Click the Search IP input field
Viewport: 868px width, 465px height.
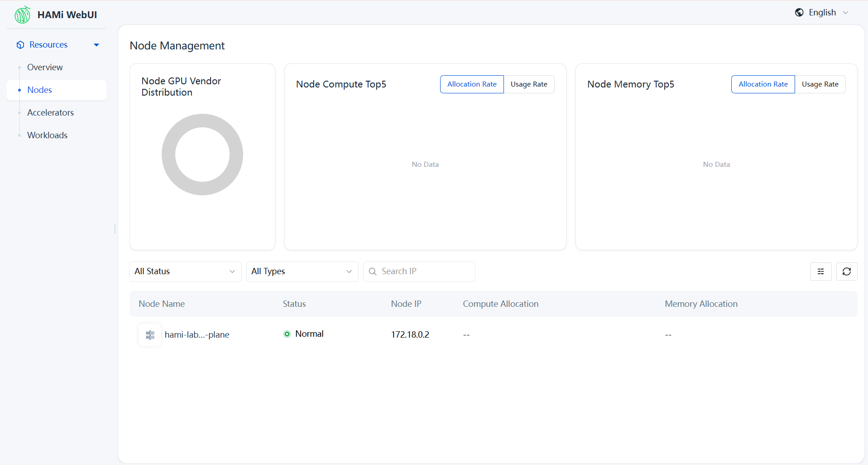[x=419, y=271]
